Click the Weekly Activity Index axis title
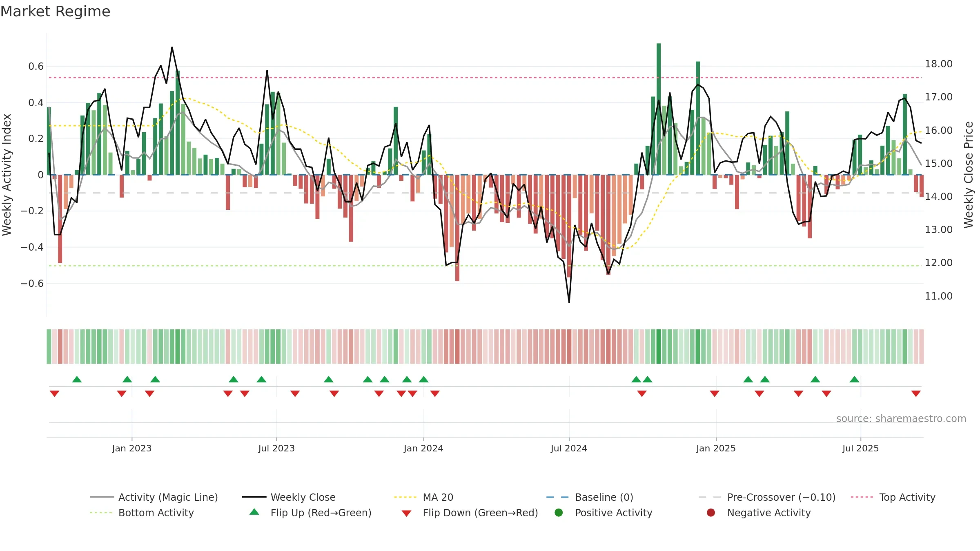 (x=7, y=175)
